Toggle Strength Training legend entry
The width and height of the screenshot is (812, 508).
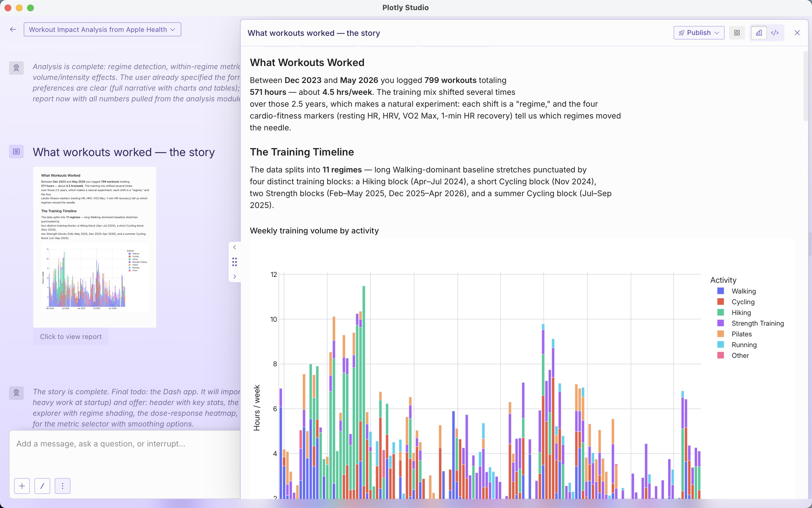click(x=750, y=323)
